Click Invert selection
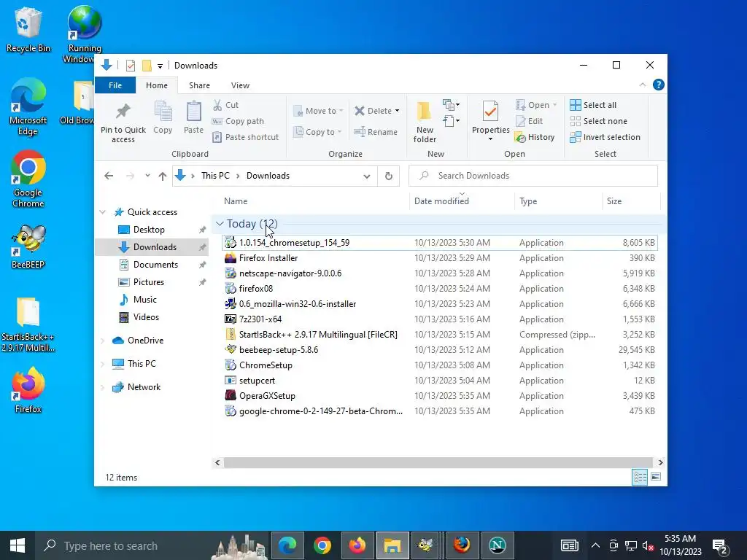 (605, 137)
